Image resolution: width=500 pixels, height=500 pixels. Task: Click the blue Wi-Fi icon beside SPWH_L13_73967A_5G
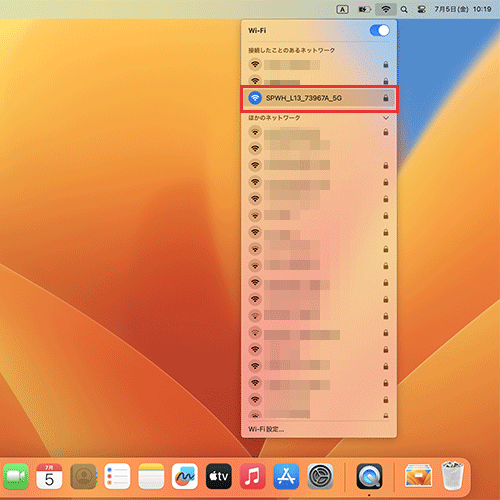pyautogui.click(x=255, y=98)
